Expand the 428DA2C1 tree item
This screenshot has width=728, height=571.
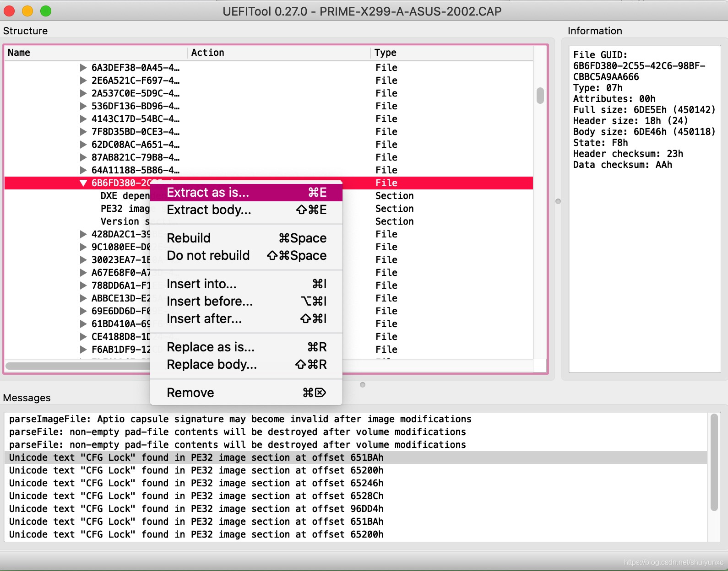click(x=83, y=234)
